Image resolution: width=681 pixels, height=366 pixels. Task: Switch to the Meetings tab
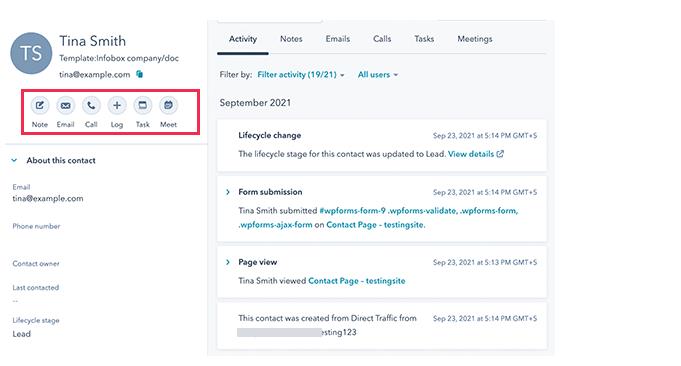click(475, 39)
